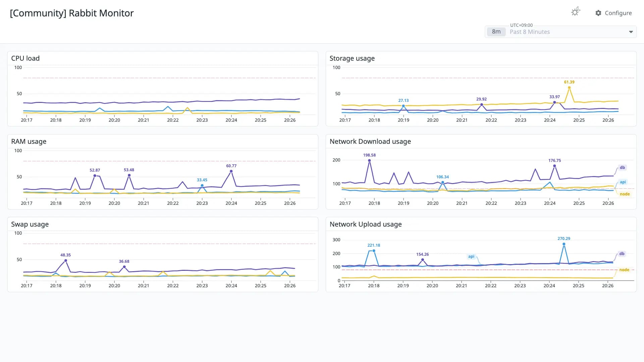Select the 106.34 point in Network Download
Image resolution: width=644 pixels, height=362 pixels.
[443, 182]
